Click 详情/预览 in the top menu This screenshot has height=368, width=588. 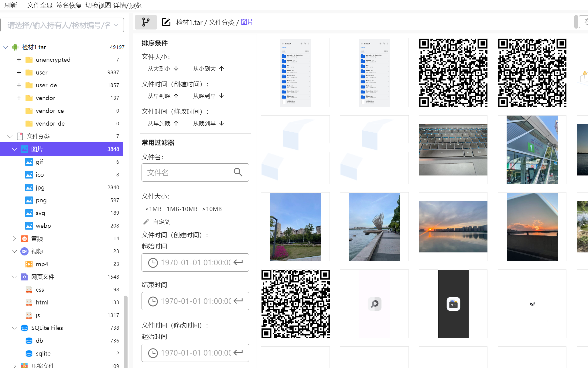128,5
